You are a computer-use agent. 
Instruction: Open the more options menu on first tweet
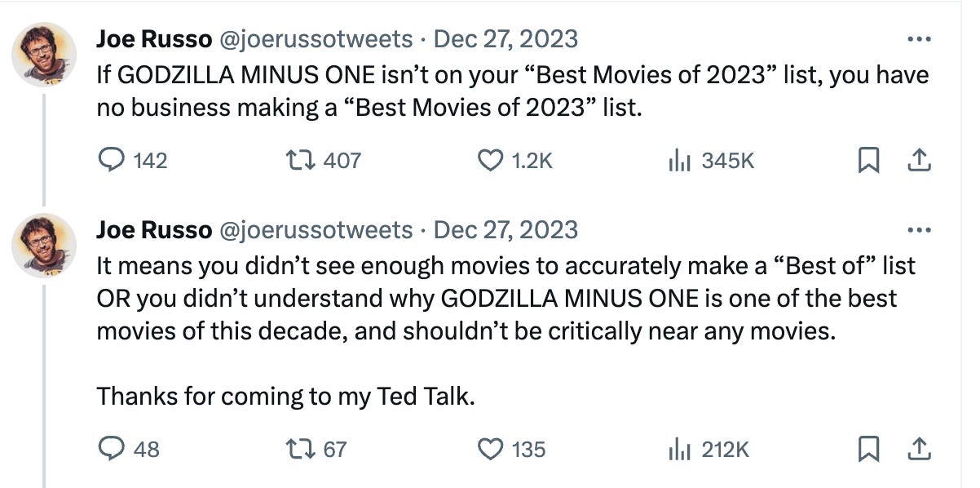(x=919, y=38)
